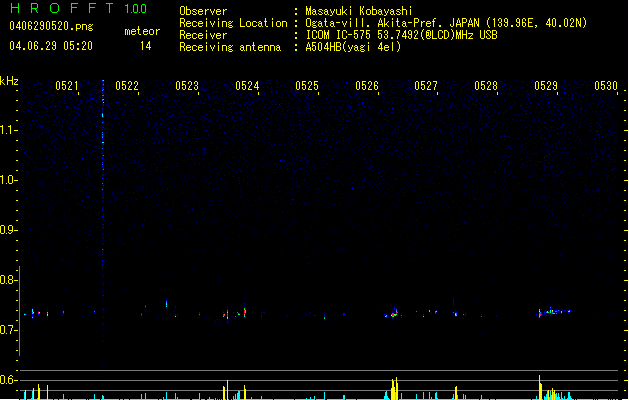The width and height of the screenshot is (629, 400).
Task: Click observer name Masayuki Kobayashi
Action: [359, 11]
